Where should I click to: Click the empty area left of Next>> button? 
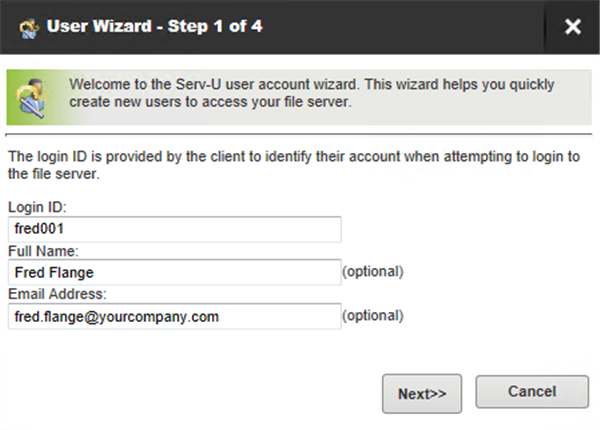click(191, 394)
